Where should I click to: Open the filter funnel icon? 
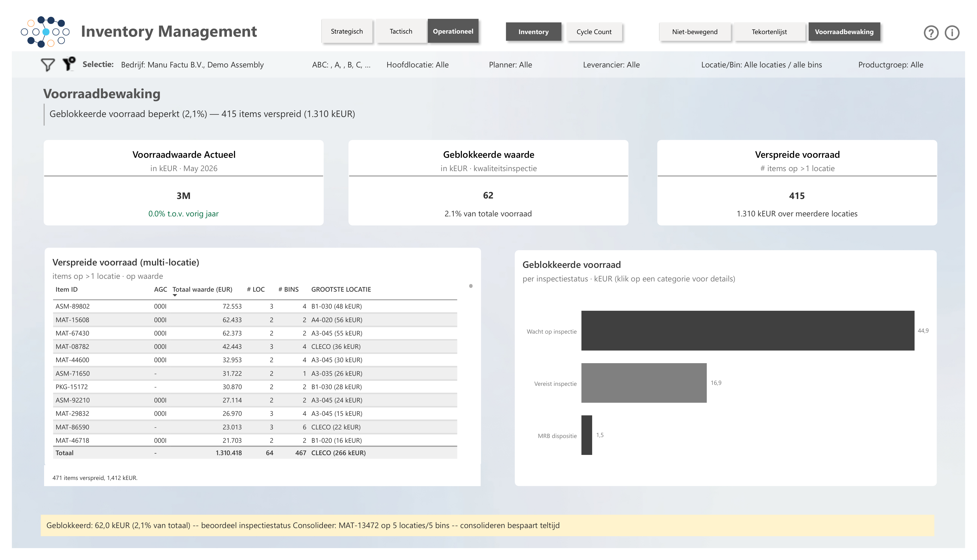pos(48,65)
